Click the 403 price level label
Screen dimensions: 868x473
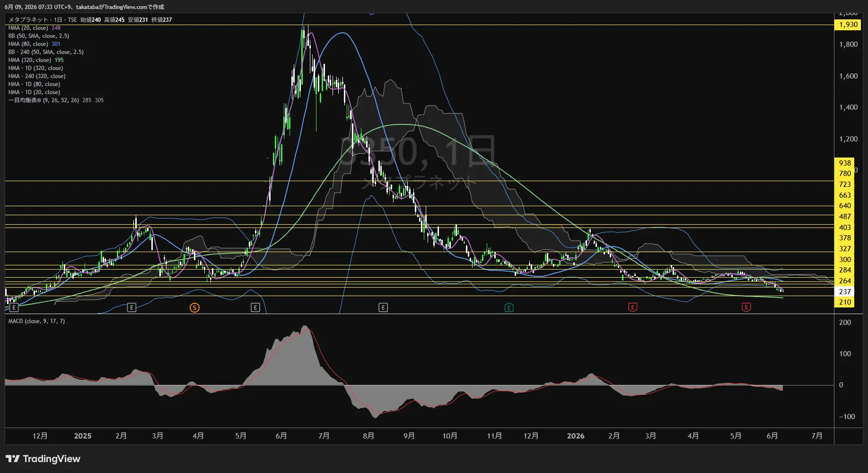point(845,228)
